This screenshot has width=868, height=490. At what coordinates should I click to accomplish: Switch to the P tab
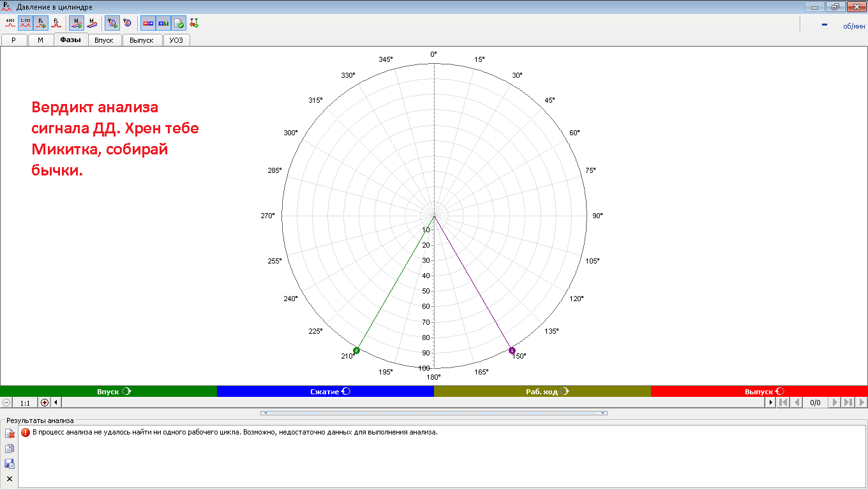[x=14, y=40]
